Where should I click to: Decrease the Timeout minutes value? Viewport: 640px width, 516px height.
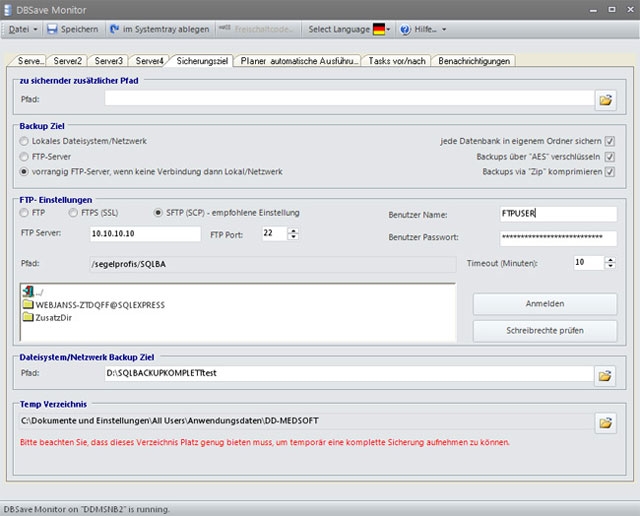click(x=610, y=267)
